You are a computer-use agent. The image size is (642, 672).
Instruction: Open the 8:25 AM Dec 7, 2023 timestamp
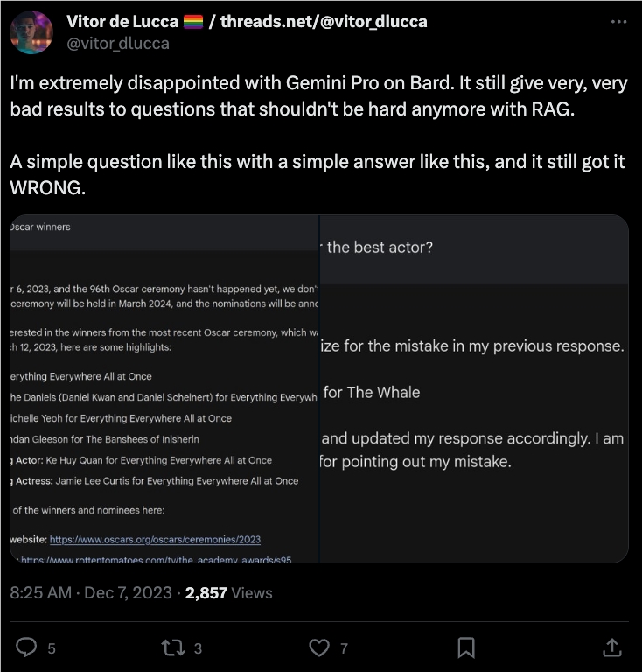[x=91, y=592]
